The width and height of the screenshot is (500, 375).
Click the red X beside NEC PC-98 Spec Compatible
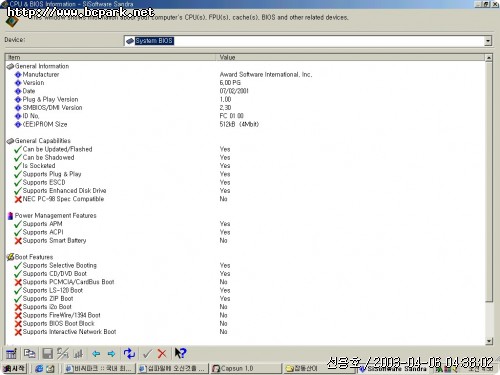pos(18,199)
